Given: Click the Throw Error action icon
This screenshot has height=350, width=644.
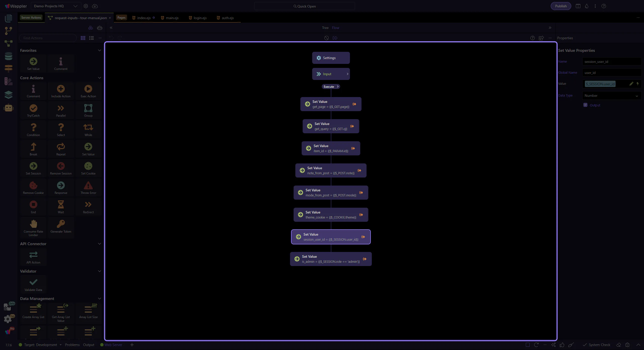Looking at the screenshot, I should [88, 186].
